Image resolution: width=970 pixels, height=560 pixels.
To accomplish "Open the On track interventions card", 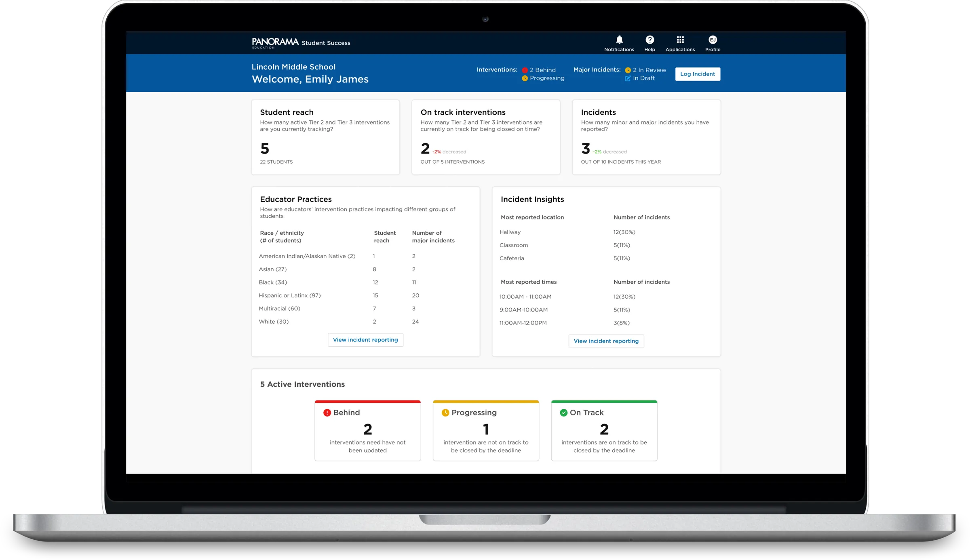I will tap(486, 137).
